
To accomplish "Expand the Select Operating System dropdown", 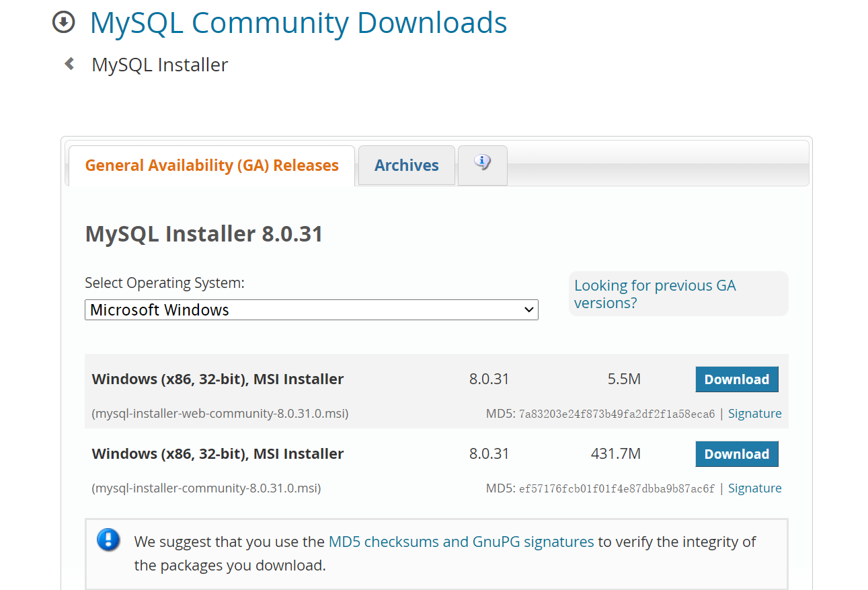I will point(311,310).
